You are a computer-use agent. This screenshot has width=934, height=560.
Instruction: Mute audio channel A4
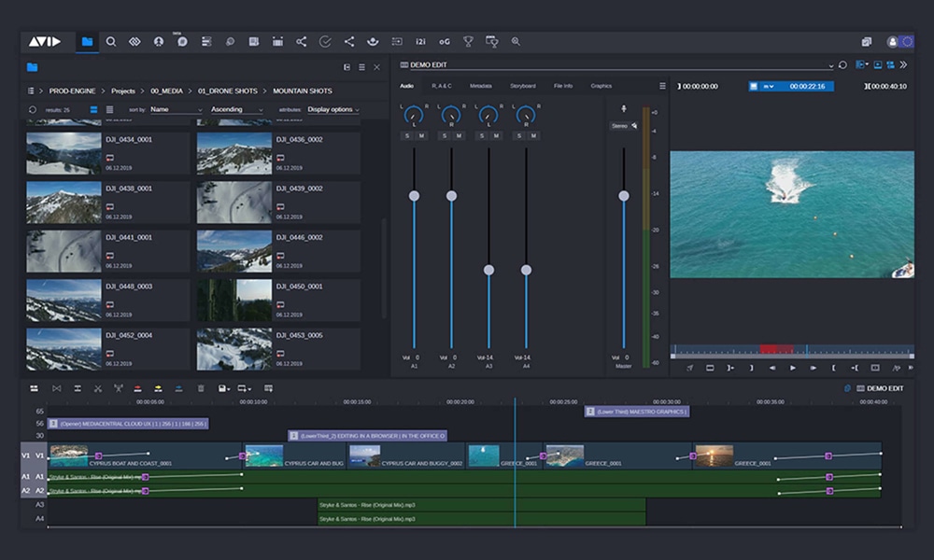pyautogui.click(x=533, y=136)
